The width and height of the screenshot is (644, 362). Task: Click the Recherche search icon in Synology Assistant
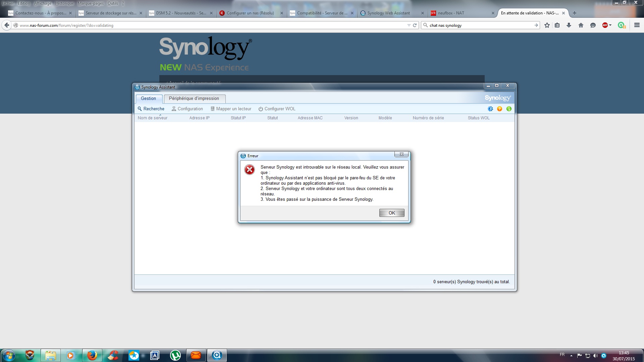(140, 109)
